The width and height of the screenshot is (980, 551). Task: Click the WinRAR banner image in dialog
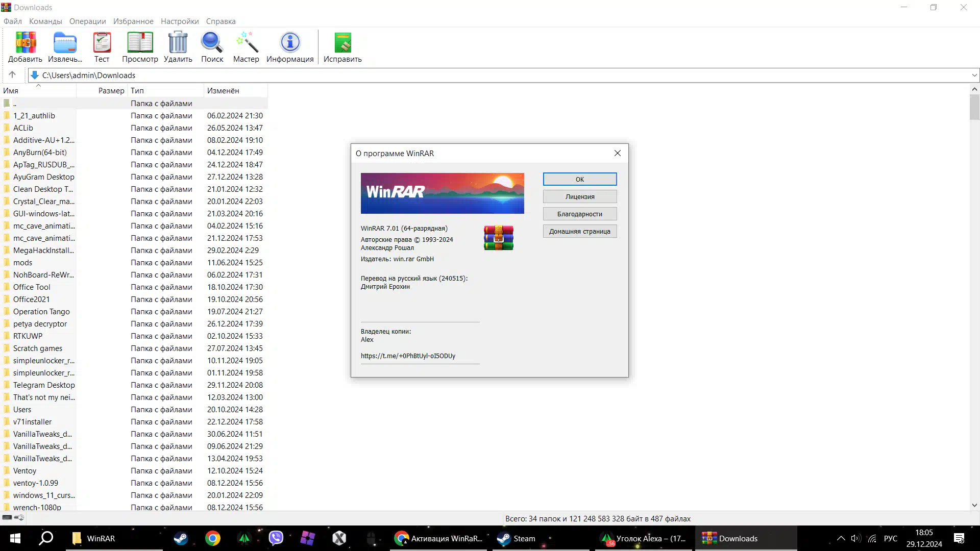coord(443,193)
